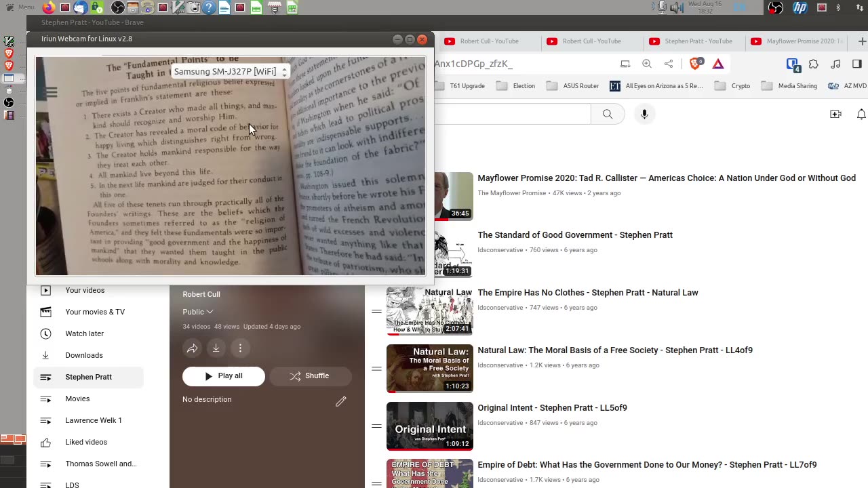
Task: Open the HP tray icon
Action: coord(800,7)
